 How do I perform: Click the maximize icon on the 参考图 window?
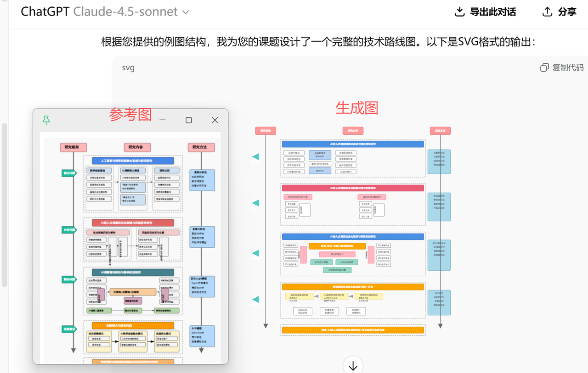tap(188, 120)
